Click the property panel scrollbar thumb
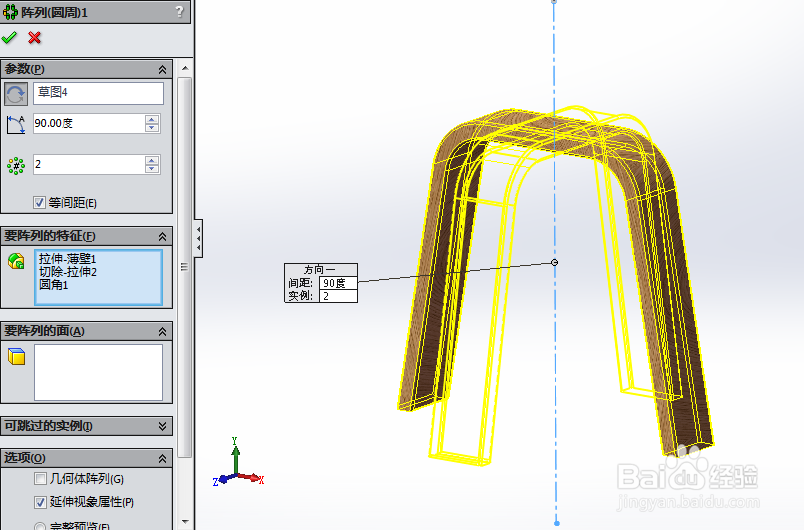 coord(185,267)
